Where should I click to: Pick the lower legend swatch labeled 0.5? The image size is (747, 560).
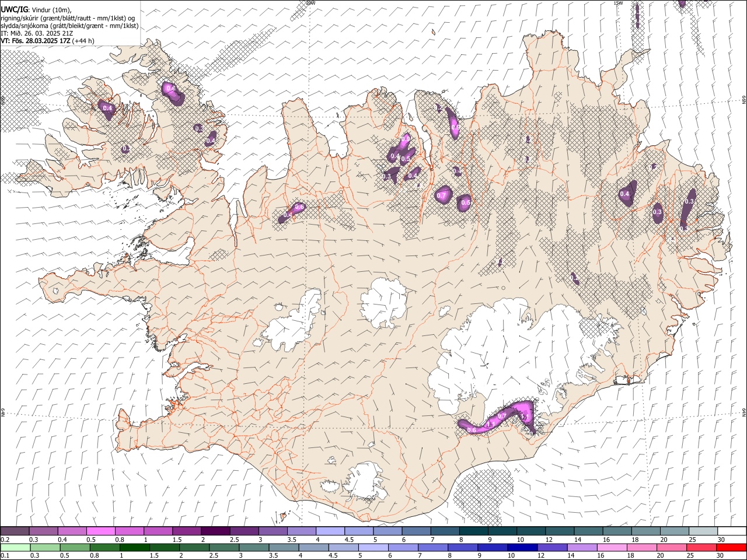tap(75, 548)
